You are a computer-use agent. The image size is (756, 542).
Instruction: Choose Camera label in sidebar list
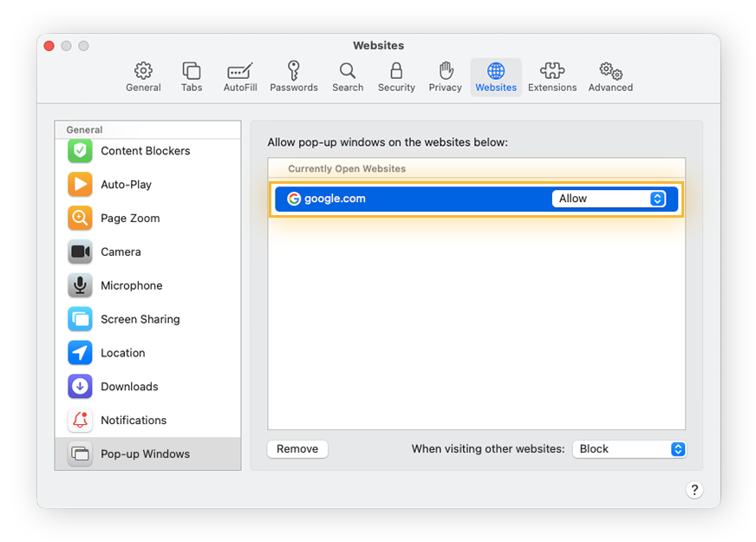[121, 251]
